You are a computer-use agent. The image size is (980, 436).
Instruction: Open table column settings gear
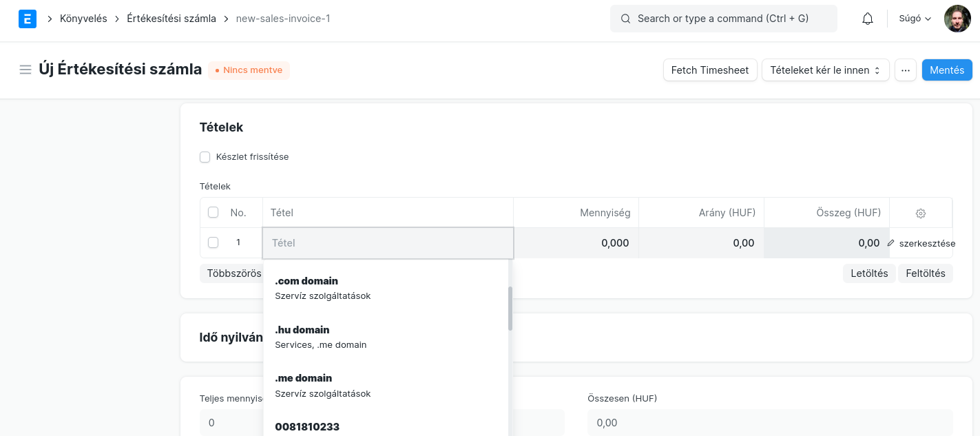(x=921, y=214)
